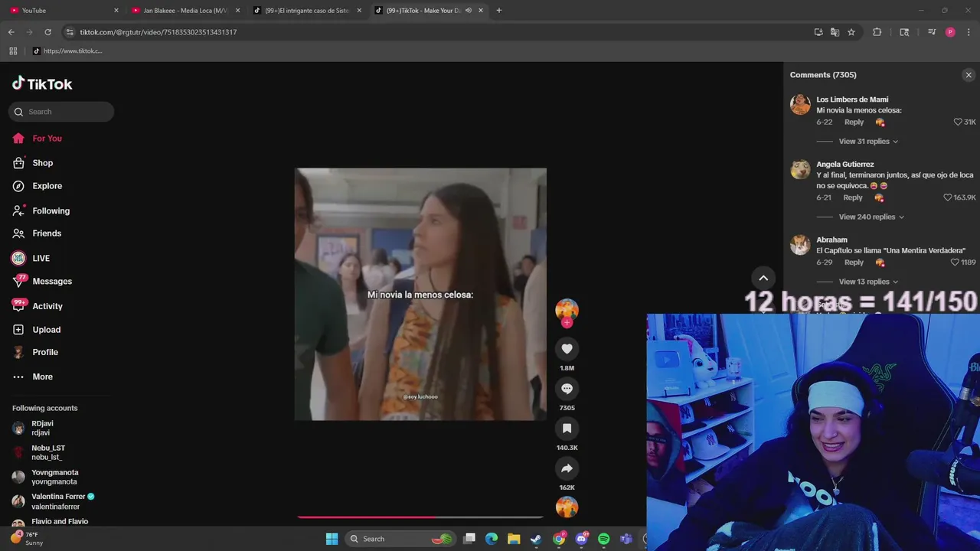Open the tiktok bookmark in bookmarks bar
The width and height of the screenshot is (980, 551).
67,51
